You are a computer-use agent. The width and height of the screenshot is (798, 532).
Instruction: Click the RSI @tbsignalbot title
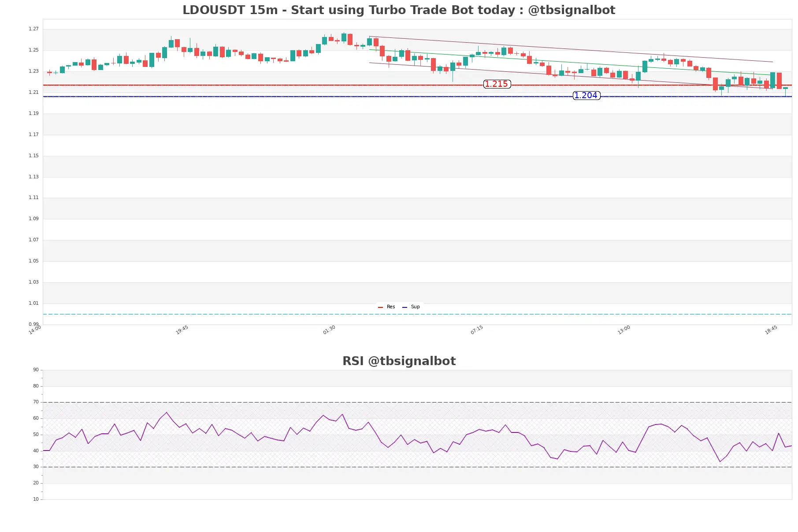tap(399, 361)
